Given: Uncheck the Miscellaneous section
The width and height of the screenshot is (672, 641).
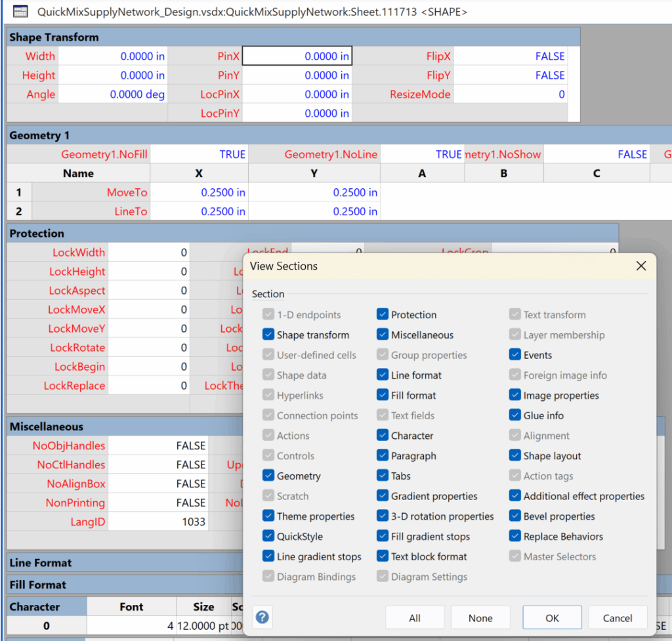Looking at the screenshot, I should click(x=383, y=335).
